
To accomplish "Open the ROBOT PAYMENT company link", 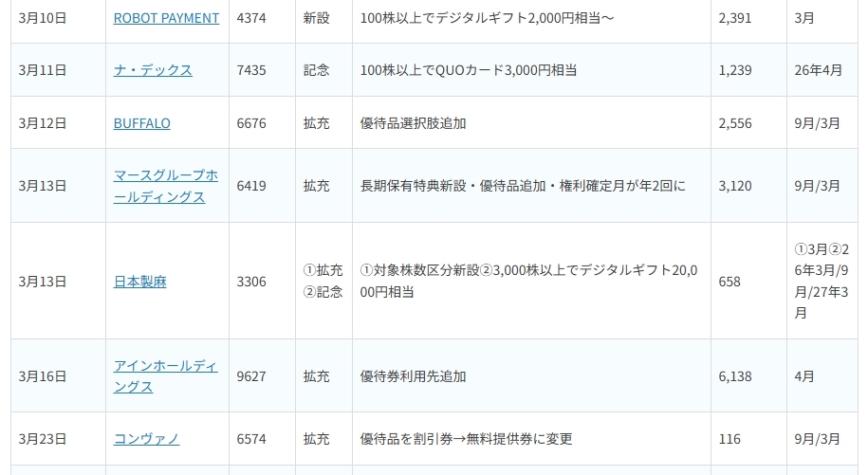I will point(166,18).
